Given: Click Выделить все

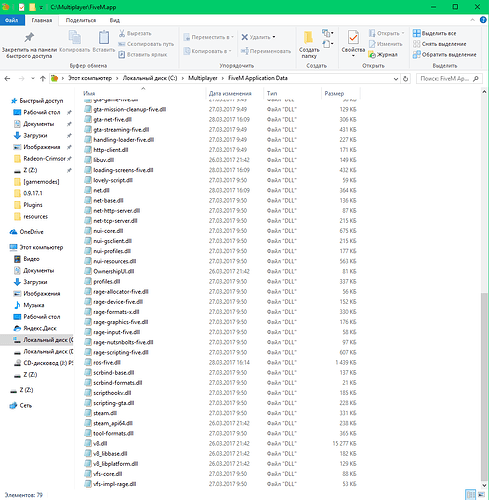Looking at the screenshot, I should pyautogui.click(x=434, y=33).
